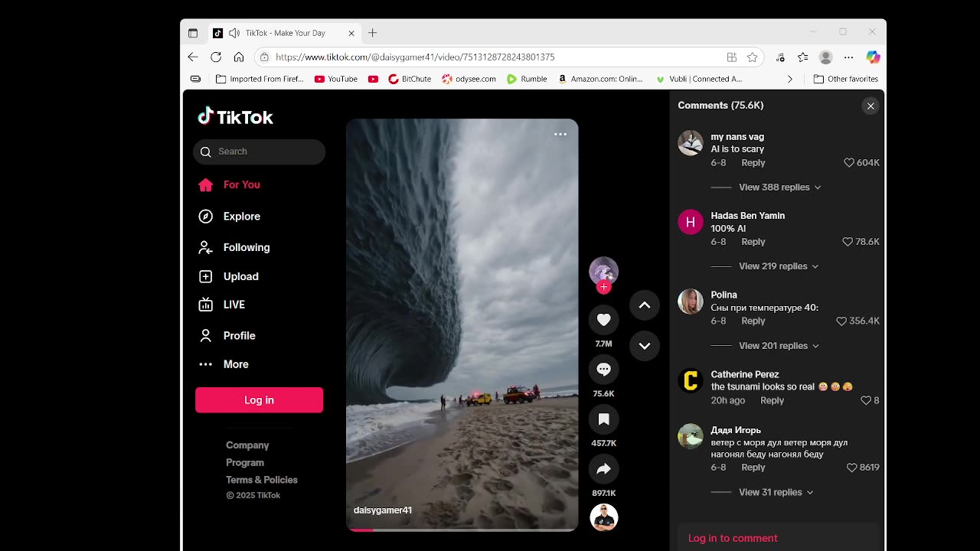980x551 pixels.
Task: Open a new browser tab
Action: pyautogui.click(x=373, y=33)
